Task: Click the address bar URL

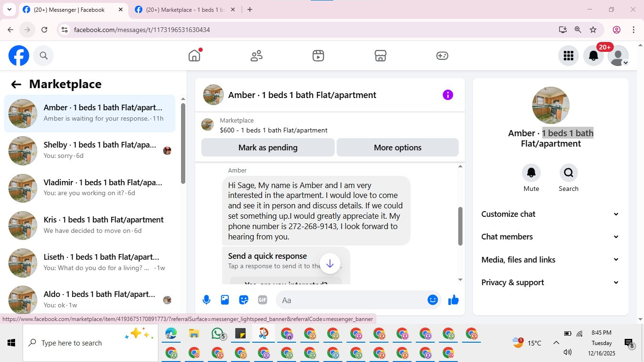Action: tap(142, 30)
